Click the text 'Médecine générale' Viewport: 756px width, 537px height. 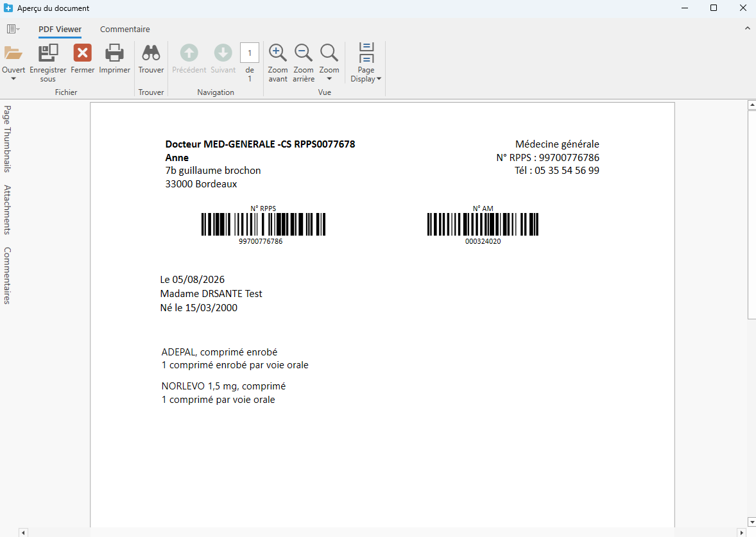pyautogui.click(x=557, y=144)
